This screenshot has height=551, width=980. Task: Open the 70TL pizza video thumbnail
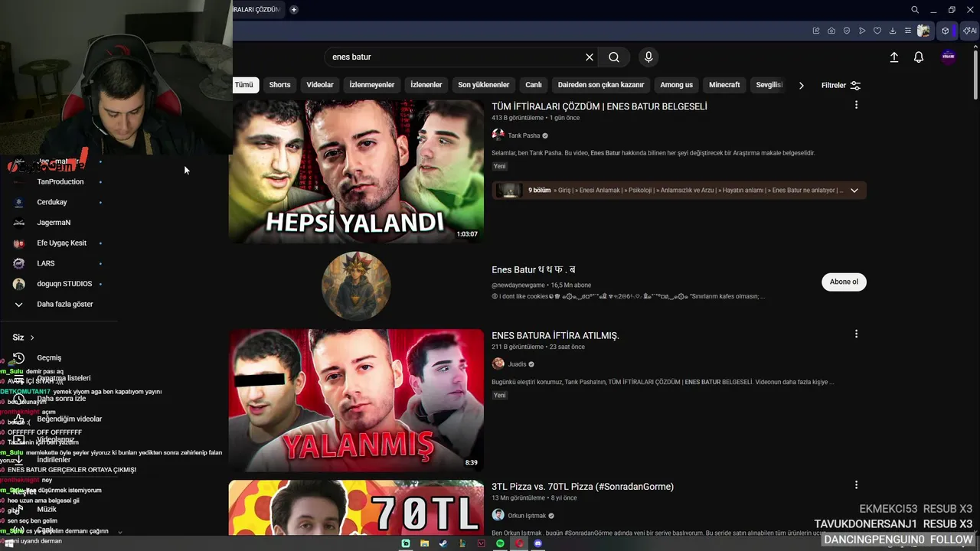356,507
